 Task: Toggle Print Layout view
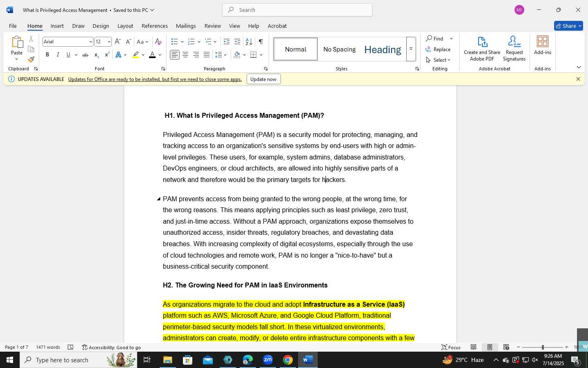[490, 347]
